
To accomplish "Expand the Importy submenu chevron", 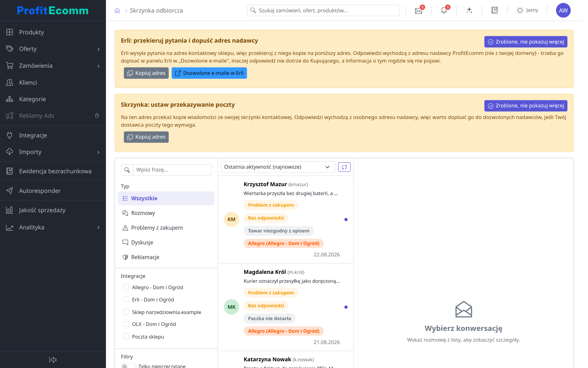I will 98,152.
